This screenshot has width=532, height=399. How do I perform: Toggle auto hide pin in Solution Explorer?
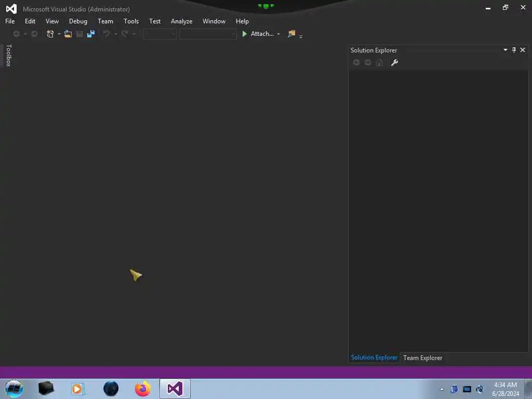[x=514, y=50]
